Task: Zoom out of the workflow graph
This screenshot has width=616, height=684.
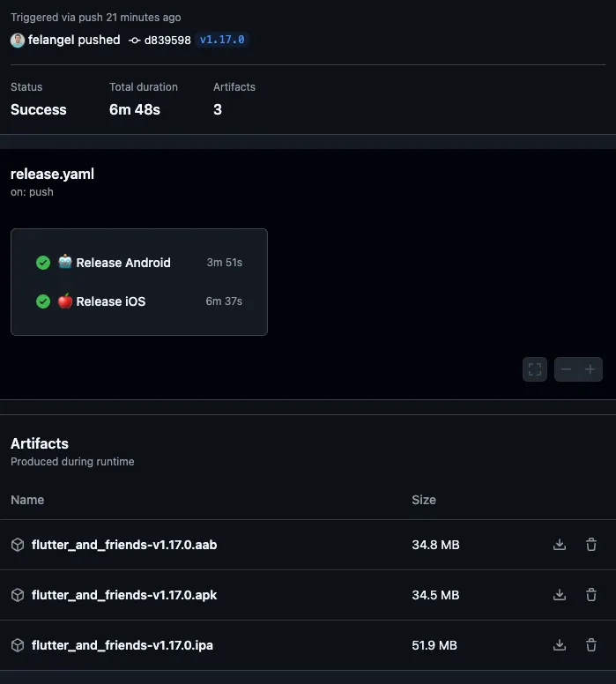Action: [x=567, y=369]
